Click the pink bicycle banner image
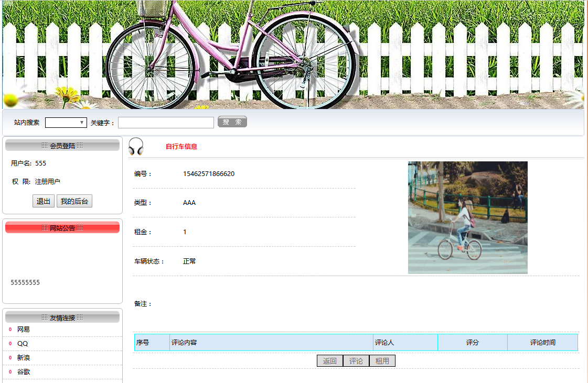Image resolution: width=588 pixels, height=383 pixels. 293,54
